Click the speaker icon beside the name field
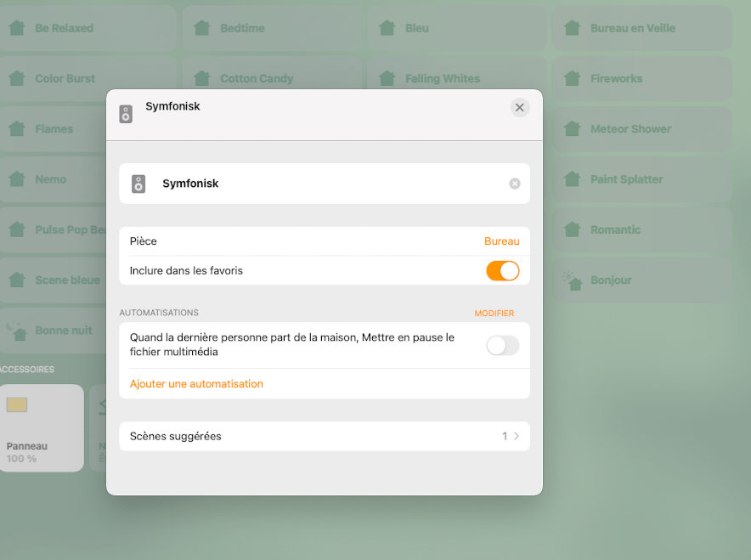 (x=138, y=184)
